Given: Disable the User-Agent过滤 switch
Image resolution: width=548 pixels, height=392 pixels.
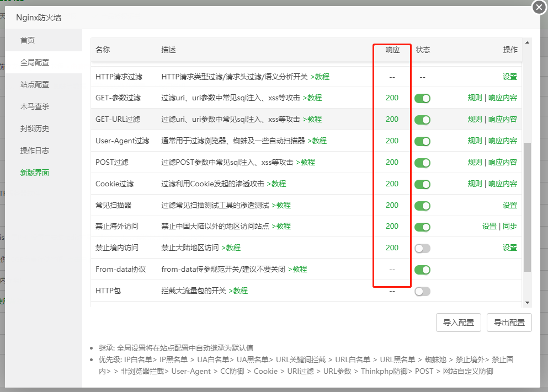Looking at the screenshot, I should [x=422, y=141].
